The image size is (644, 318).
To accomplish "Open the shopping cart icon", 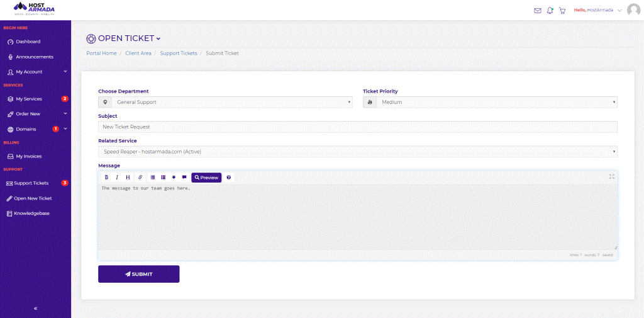I will [562, 11].
